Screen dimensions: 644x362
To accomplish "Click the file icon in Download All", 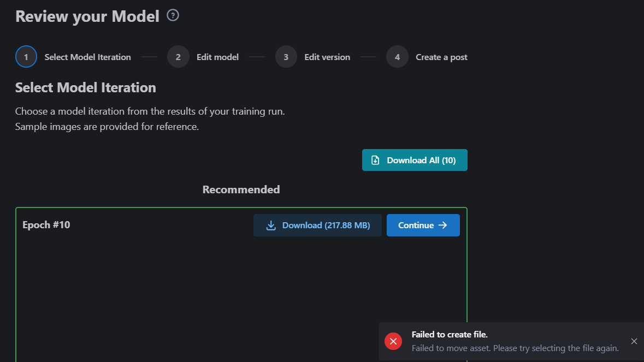I will 375,160.
